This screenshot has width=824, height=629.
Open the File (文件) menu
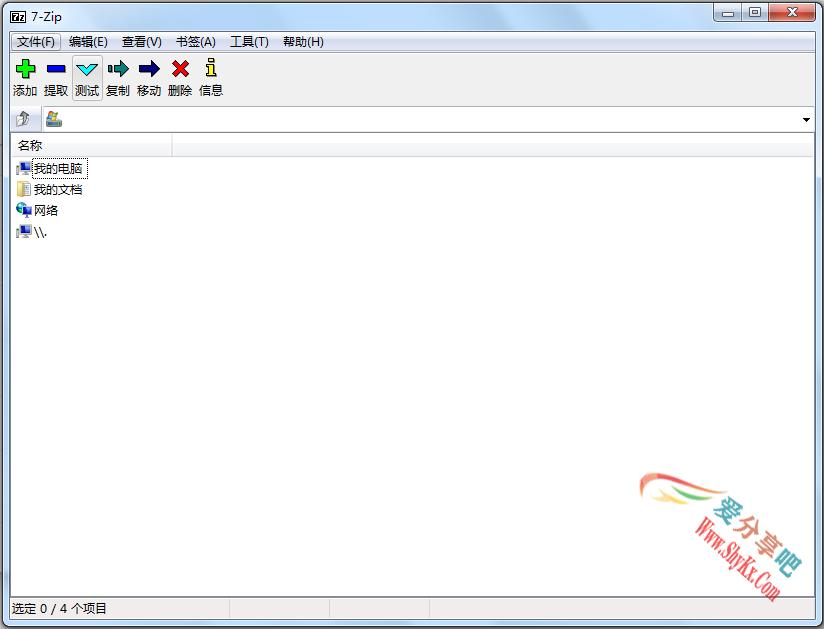36,42
